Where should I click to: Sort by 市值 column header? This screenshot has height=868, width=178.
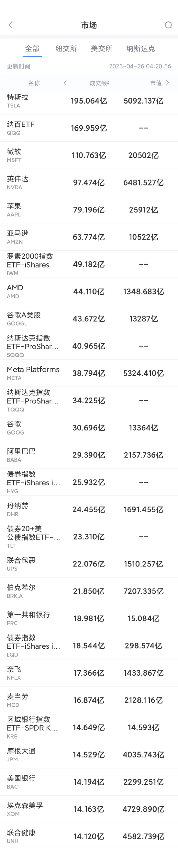point(156,83)
